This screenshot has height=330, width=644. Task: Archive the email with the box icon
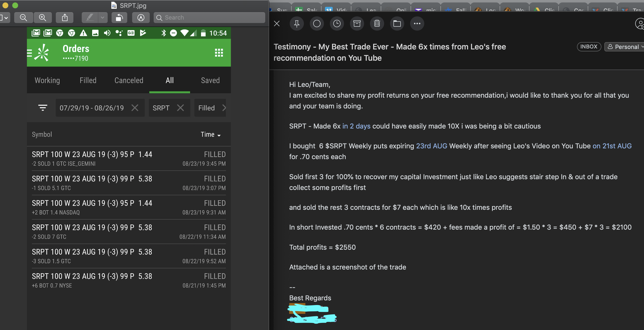[357, 24]
